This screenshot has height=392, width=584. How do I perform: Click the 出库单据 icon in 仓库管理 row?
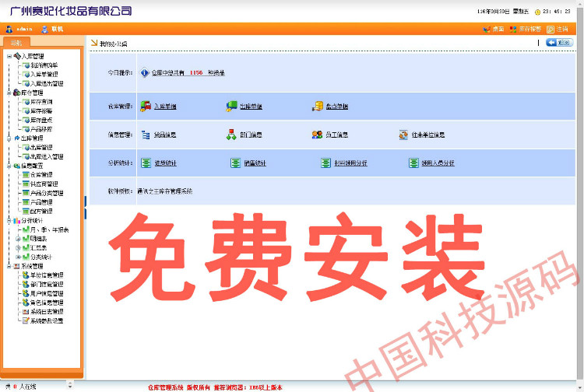coord(231,106)
